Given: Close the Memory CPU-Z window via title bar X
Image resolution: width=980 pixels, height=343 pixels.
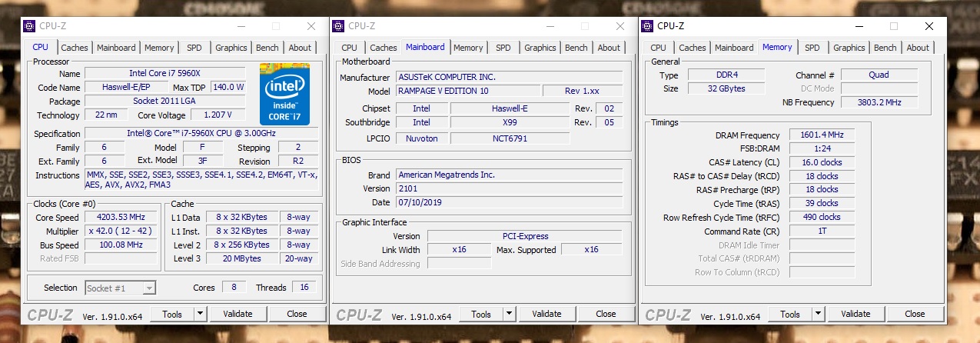Looking at the screenshot, I should click(929, 25).
